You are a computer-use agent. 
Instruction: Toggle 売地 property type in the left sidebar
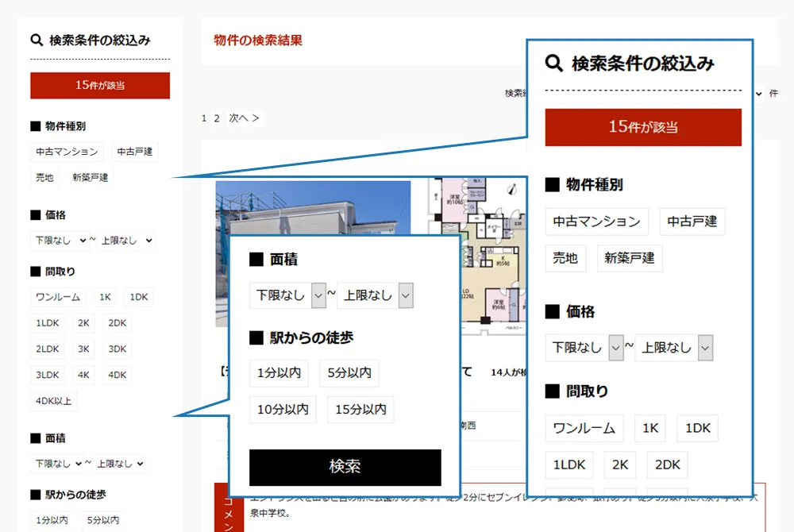tap(44, 177)
